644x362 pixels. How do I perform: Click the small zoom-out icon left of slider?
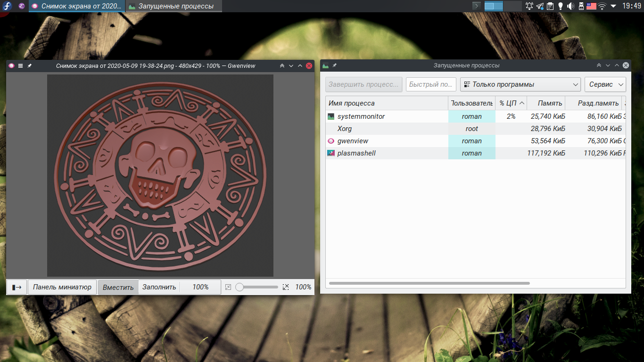(x=228, y=287)
